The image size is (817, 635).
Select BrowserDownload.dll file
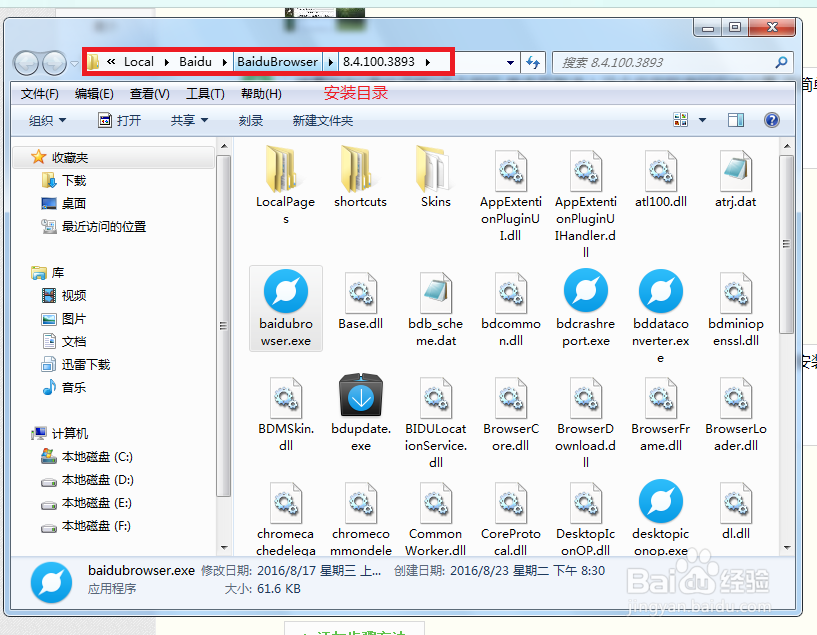click(585, 422)
